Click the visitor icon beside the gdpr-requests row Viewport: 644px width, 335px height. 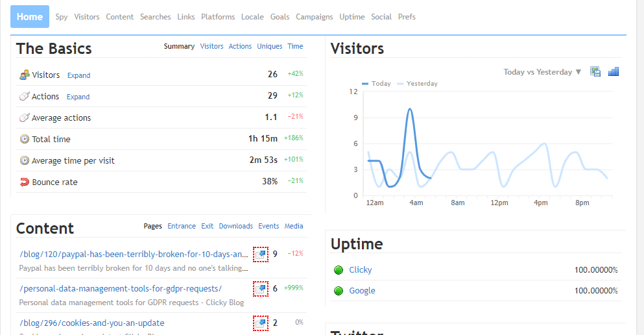point(261,289)
